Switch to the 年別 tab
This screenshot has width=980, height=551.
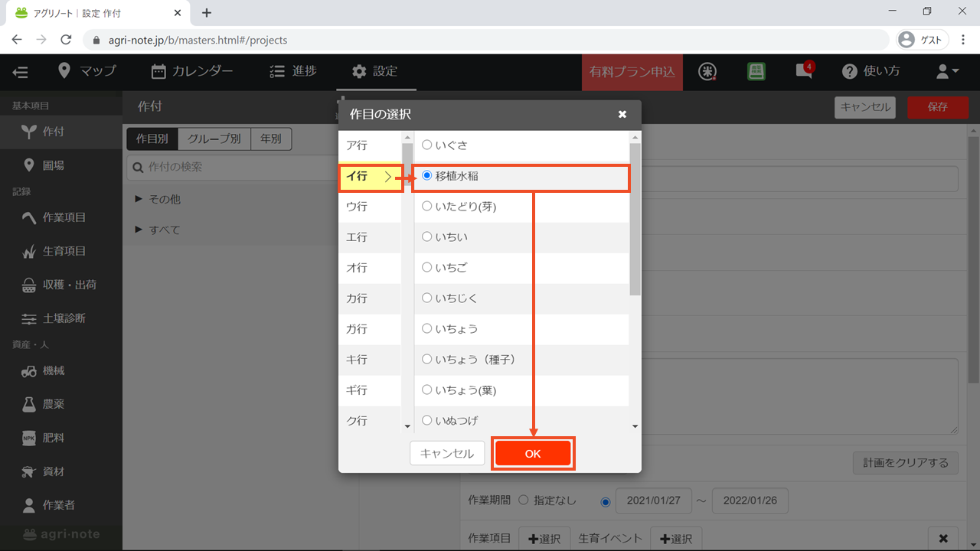coord(271,139)
